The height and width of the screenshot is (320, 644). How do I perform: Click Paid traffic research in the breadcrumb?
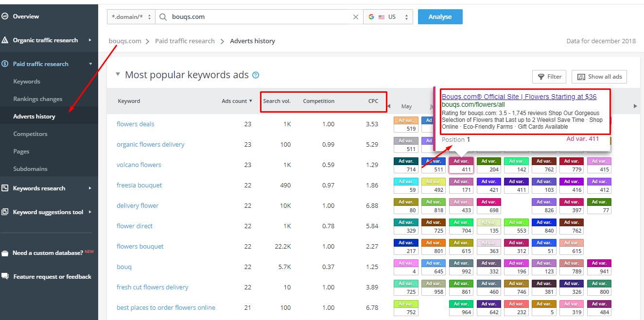click(x=185, y=41)
